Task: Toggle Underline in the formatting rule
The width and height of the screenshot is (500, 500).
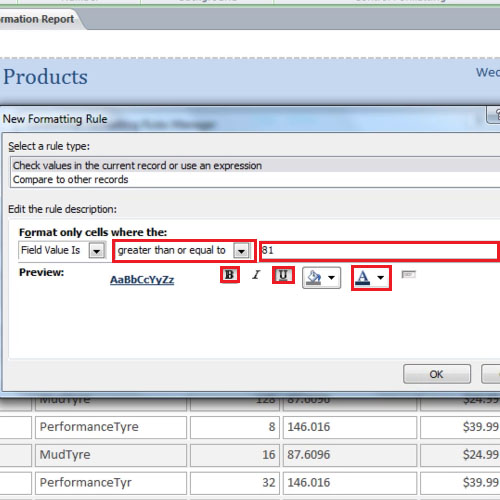Action: 283,275
